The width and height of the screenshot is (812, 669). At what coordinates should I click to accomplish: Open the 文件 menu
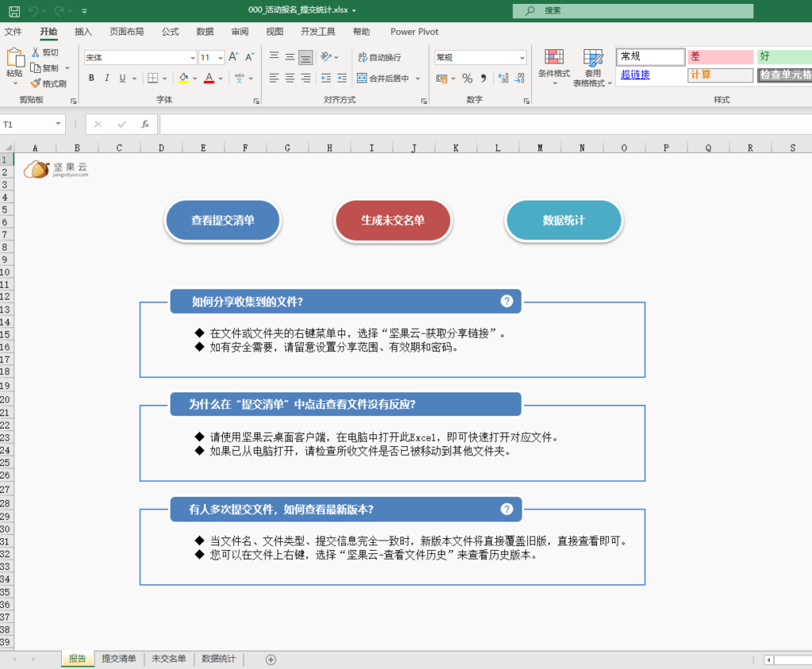pyautogui.click(x=13, y=32)
